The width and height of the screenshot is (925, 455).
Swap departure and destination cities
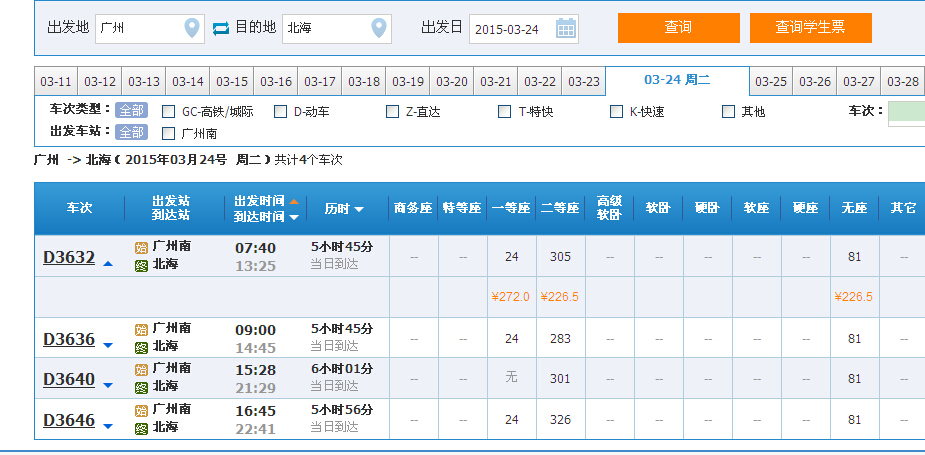(x=221, y=28)
